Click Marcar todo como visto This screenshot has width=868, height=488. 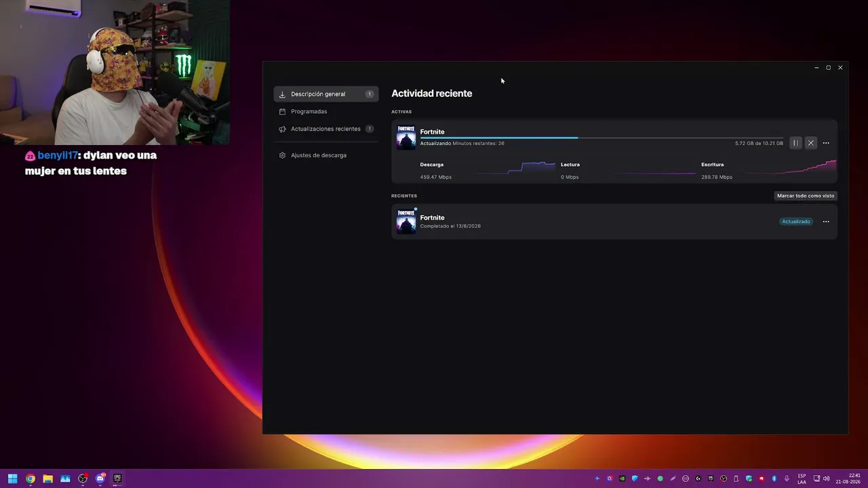(806, 196)
